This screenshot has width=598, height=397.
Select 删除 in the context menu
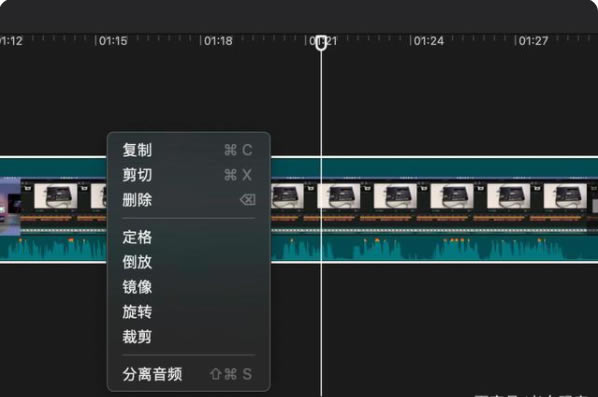coord(189,199)
